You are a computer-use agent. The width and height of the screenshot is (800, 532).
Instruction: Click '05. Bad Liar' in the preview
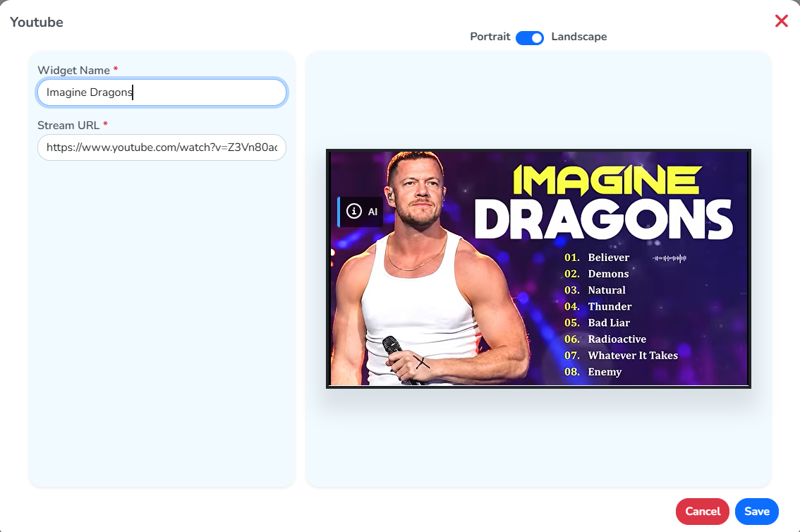coord(597,323)
